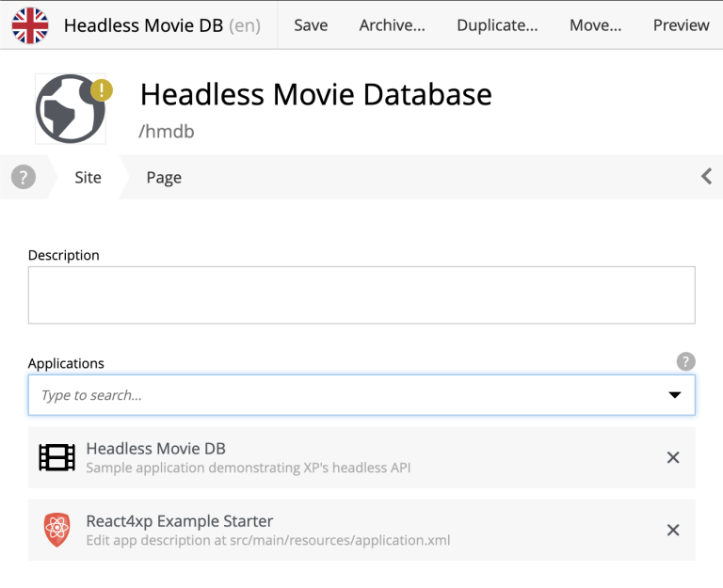Click the UK flag language icon

[30, 25]
